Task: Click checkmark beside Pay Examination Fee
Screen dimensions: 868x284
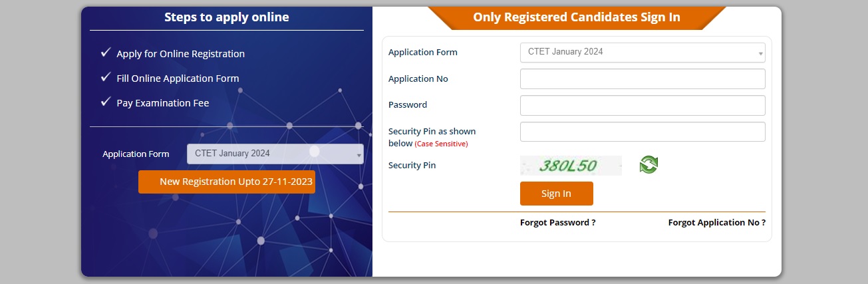Action: pos(105,102)
